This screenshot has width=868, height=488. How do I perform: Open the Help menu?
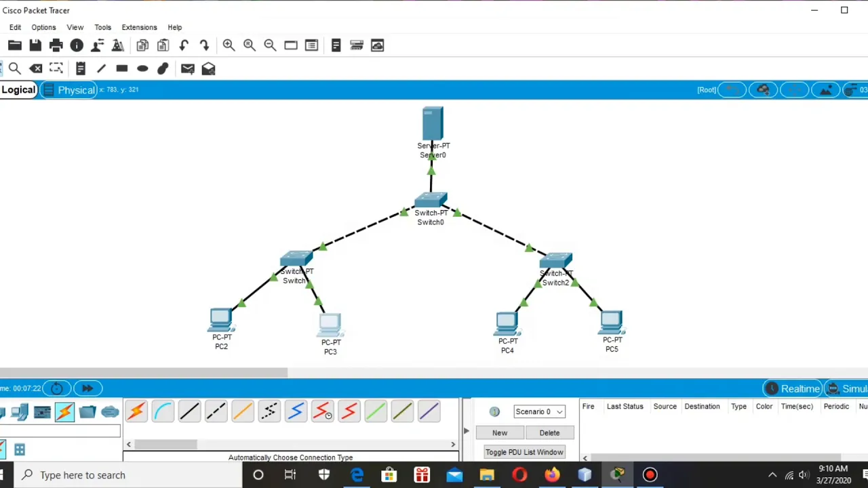click(x=174, y=27)
